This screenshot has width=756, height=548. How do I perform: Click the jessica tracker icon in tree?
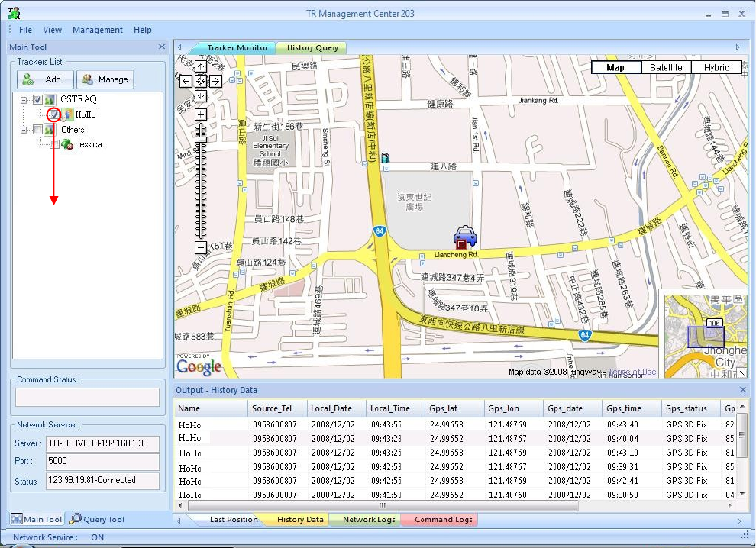[67, 144]
